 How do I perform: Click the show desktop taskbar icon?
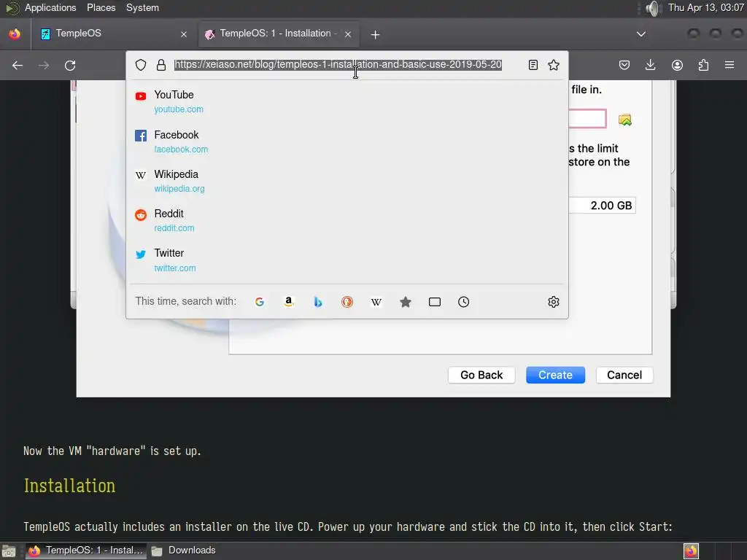9,551
